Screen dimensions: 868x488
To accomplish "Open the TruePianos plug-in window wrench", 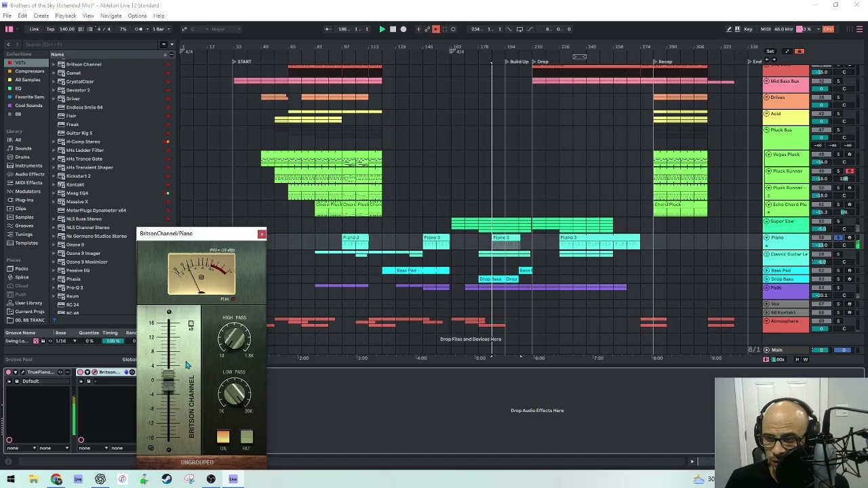I will click(x=23, y=372).
